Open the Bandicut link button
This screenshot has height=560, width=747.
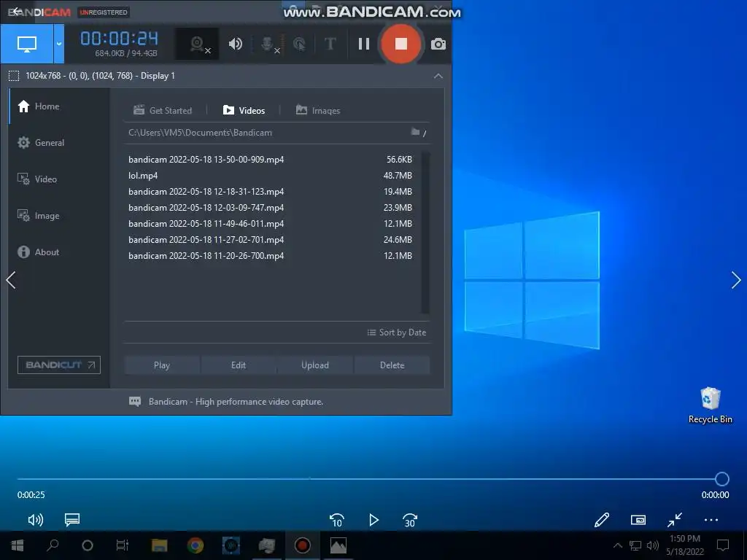pyautogui.click(x=59, y=365)
